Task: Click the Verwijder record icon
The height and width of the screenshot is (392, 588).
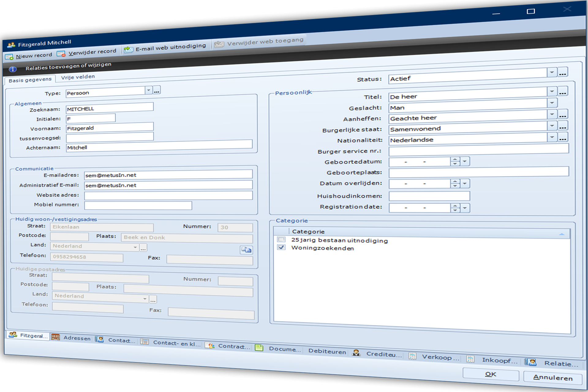Action: coord(61,54)
